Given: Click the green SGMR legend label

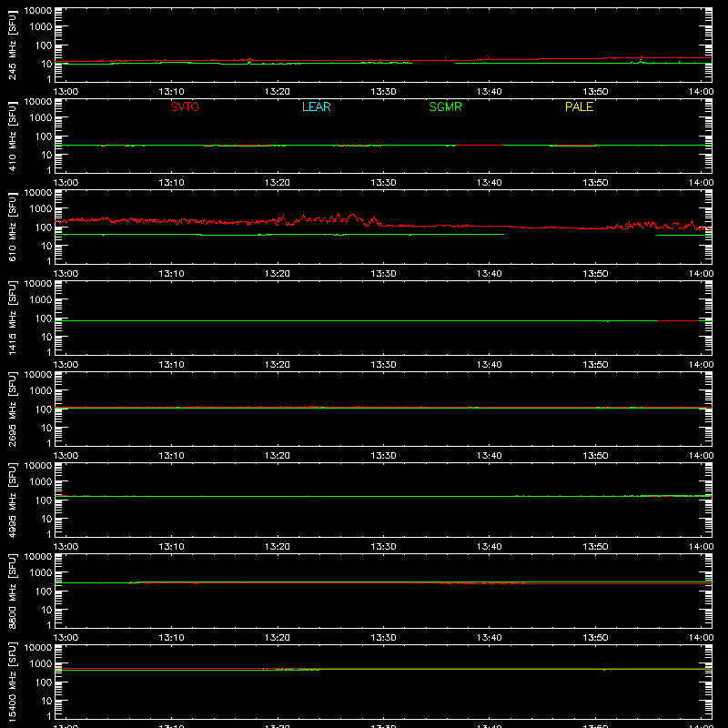Looking at the screenshot, I should [x=445, y=106].
